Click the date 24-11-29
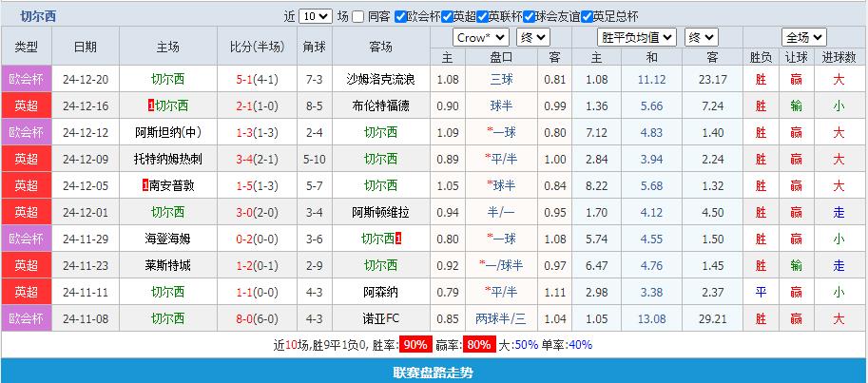This screenshot has width=868, height=383. (86, 239)
